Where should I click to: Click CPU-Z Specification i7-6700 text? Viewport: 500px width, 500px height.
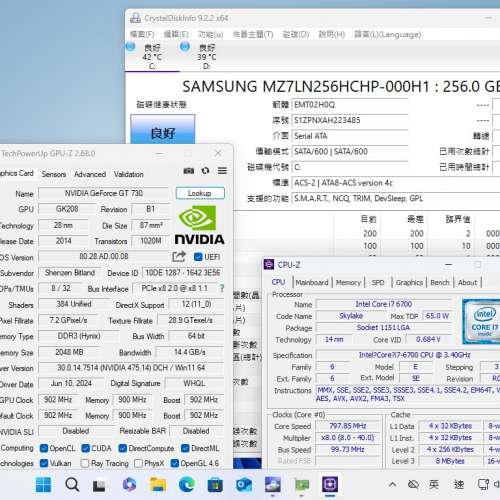click(x=414, y=355)
